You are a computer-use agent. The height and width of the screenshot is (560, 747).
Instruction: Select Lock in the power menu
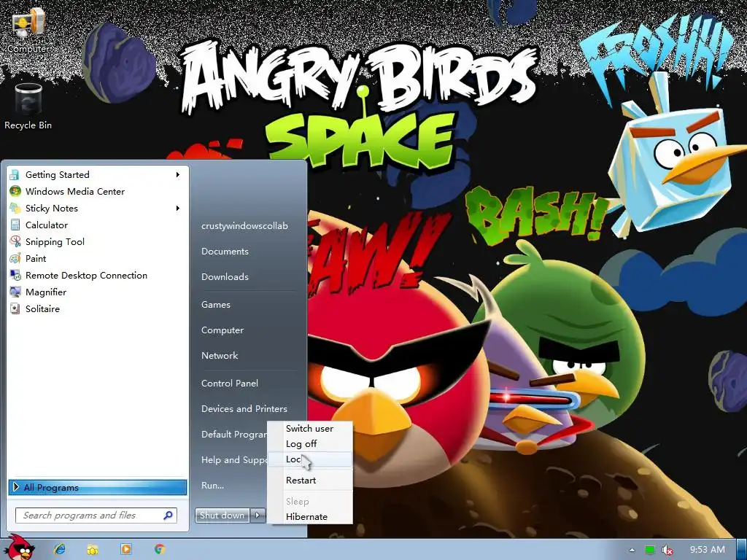309,459
